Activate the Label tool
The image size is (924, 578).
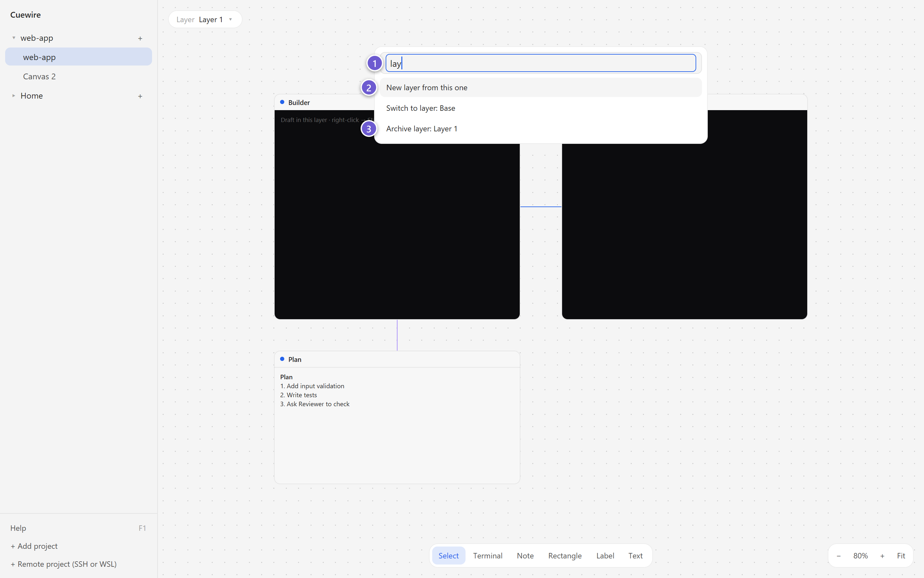(605, 556)
